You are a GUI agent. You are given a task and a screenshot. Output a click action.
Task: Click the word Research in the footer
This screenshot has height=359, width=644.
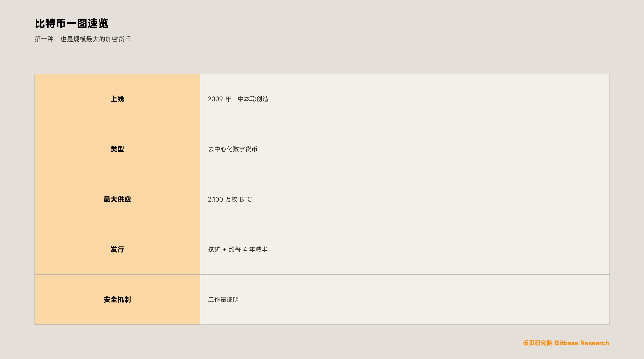(x=595, y=343)
